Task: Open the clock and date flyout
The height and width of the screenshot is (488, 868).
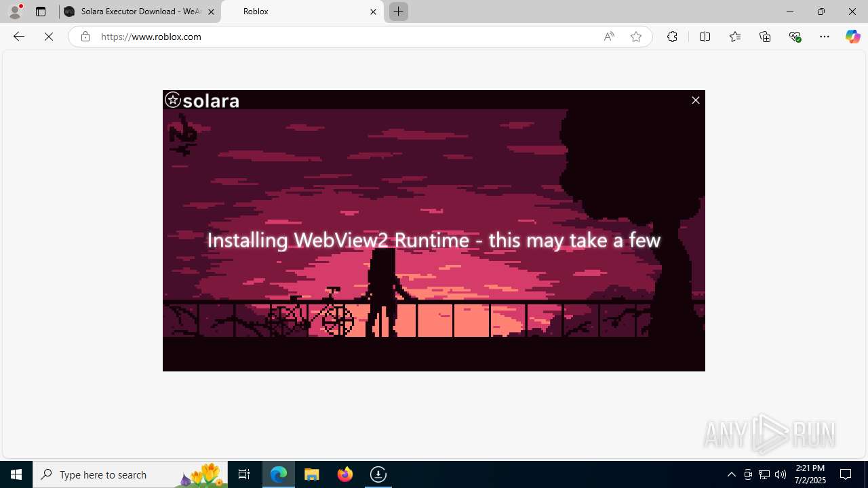Action: (810, 474)
